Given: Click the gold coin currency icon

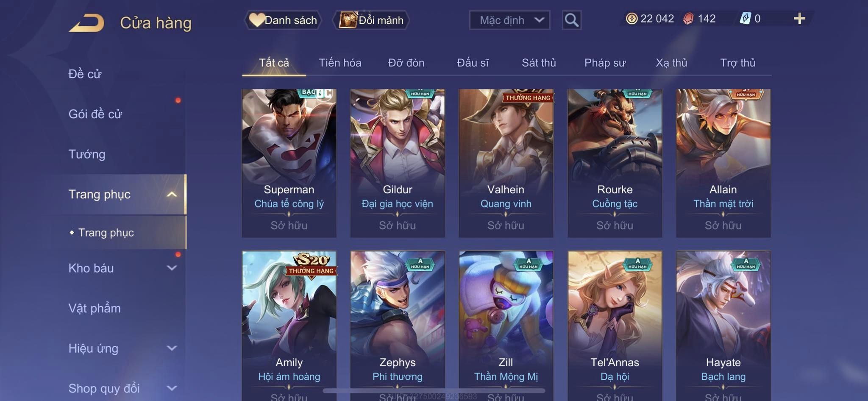Looking at the screenshot, I should [632, 19].
